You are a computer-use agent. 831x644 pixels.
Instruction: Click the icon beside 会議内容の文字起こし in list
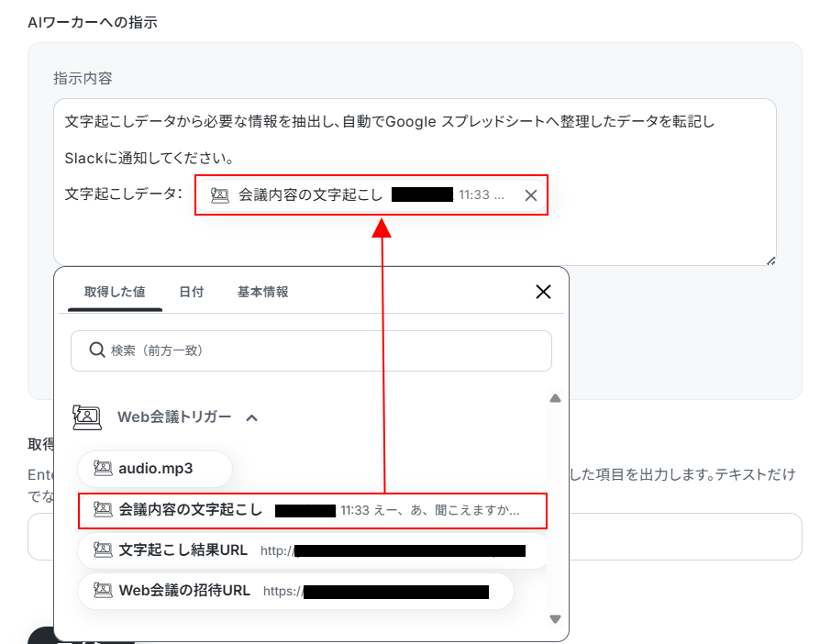click(x=103, y=509)
